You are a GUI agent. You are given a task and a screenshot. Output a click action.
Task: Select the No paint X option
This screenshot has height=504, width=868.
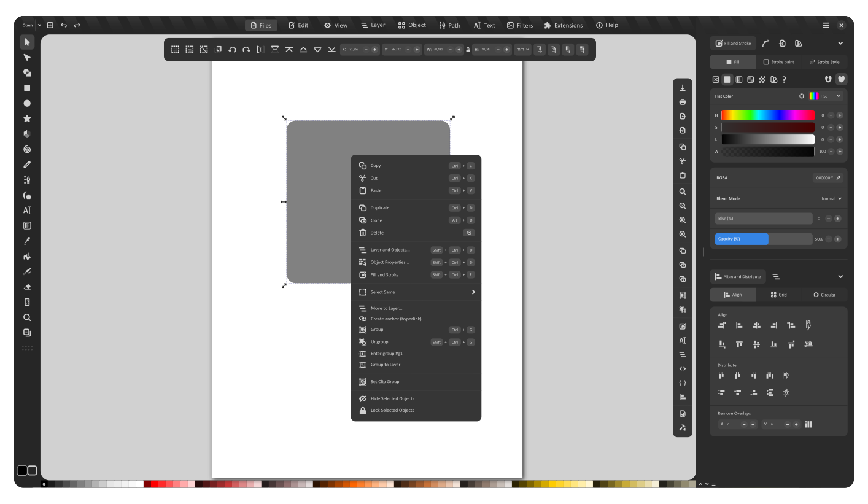click(x=716, y=79)
